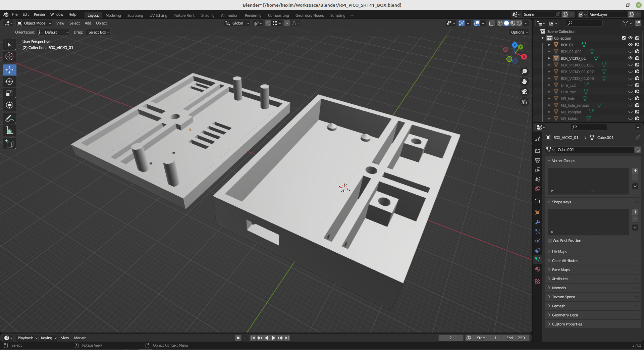Image resolution: width=644 pixels, height=350 pixels.
Task: Click the pan view hand icon
Action: pyautogui.click(x=524, y=82)
